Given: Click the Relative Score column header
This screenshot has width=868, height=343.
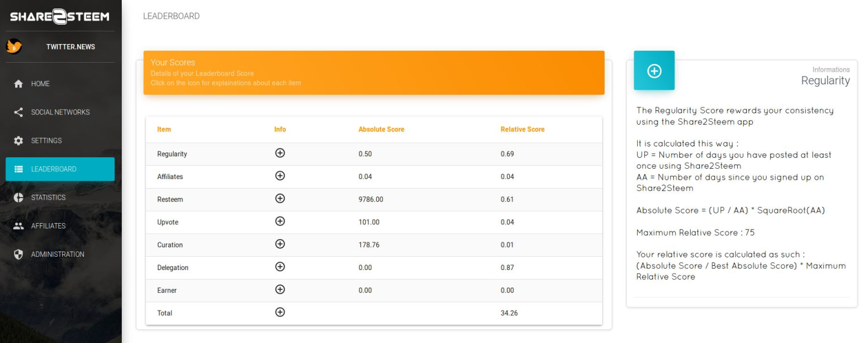Looking at the screenshot, I should pyautogui.click(x=523, y=130).
